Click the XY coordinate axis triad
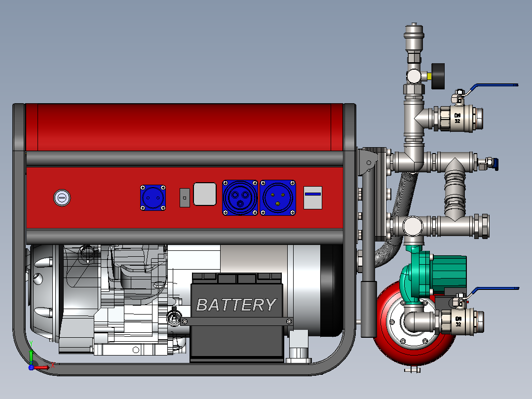Image resolution: width=532 pixels, height=399 pixels. (39, 357)
